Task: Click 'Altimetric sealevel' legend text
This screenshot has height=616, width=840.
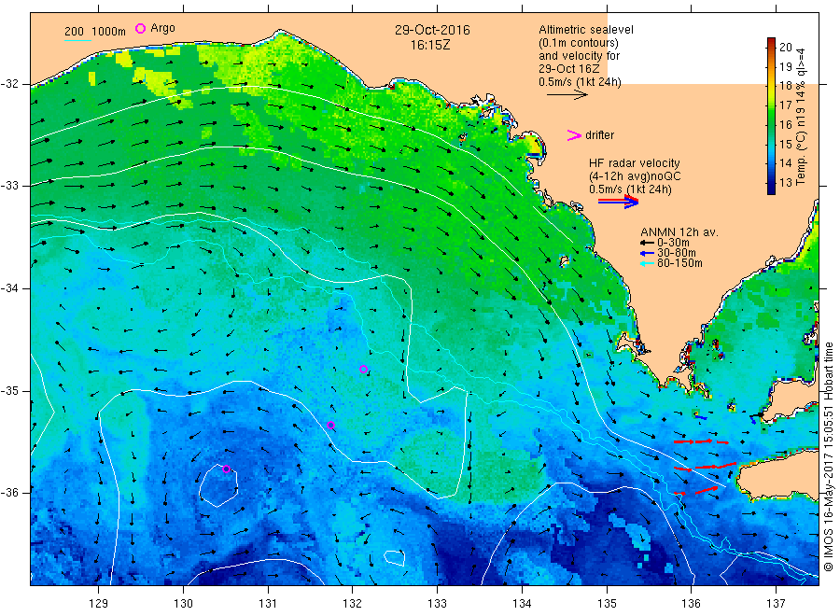Action: 585,30
